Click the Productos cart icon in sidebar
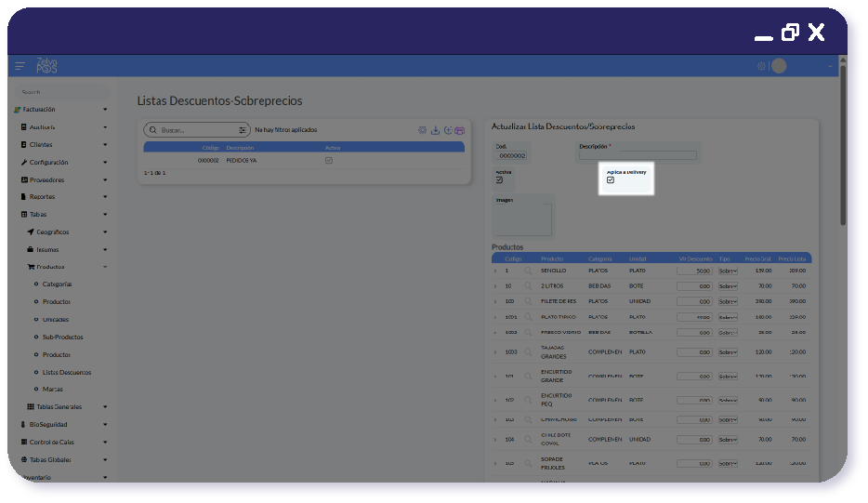868x503 pixels. (31, 267)
